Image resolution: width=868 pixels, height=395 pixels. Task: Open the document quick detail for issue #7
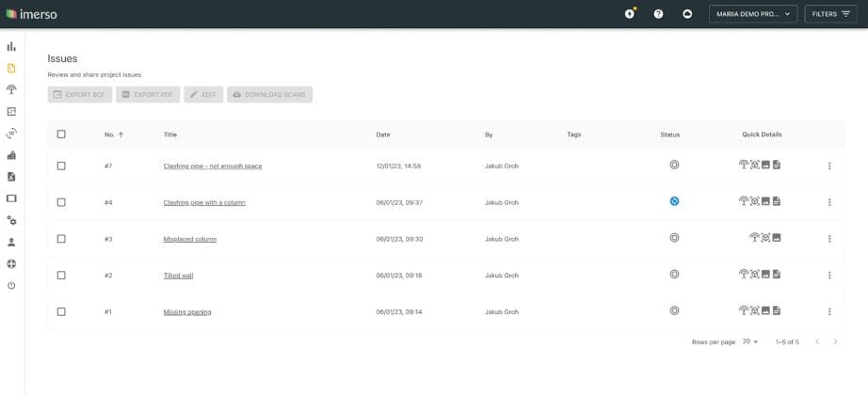(x=777, y=166)
